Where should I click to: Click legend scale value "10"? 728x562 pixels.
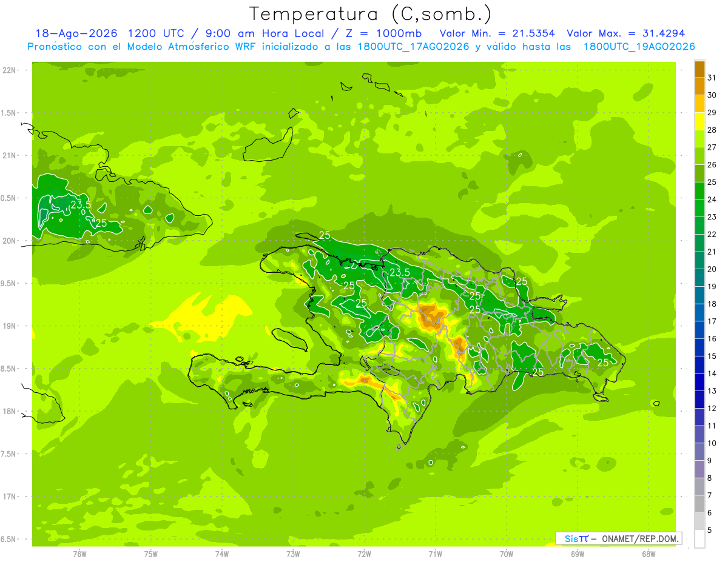pyautogui.click(x=712, y=444)
